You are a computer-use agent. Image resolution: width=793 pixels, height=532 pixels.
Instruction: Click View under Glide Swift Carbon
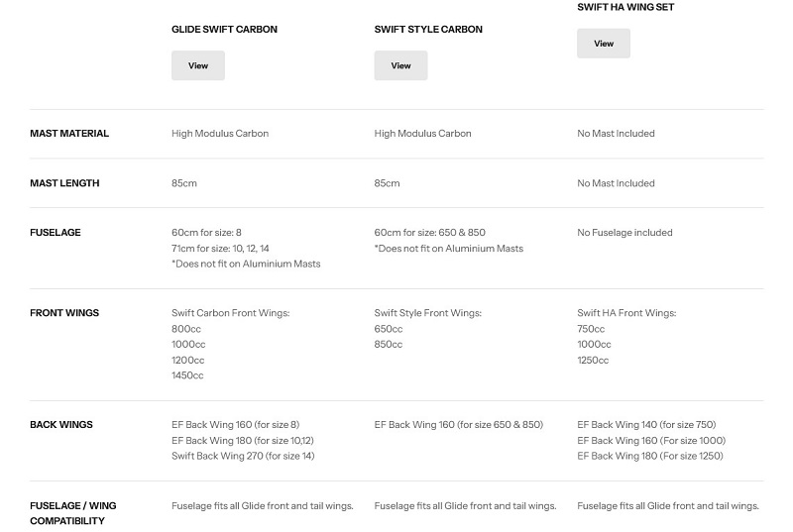[x=197, y=65]
